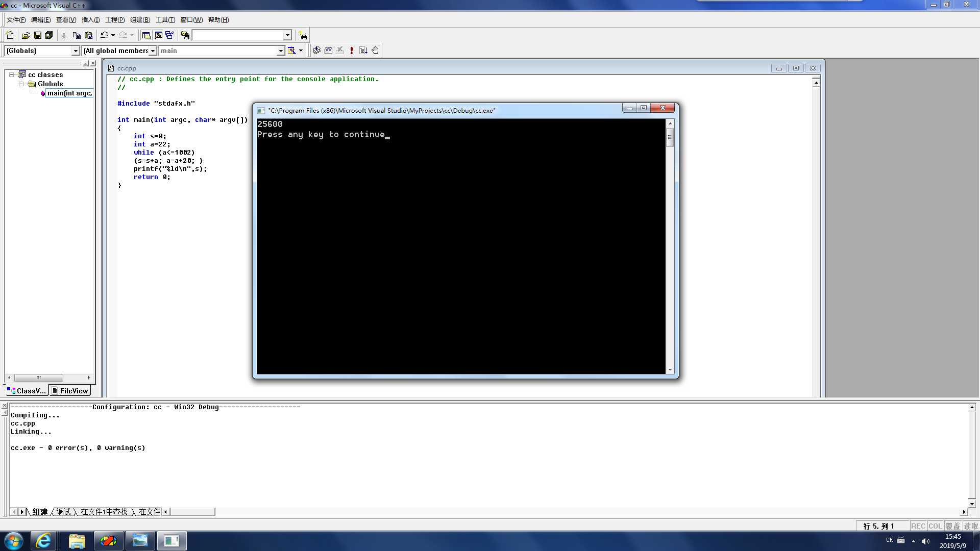This screenshot has height=551, width=980.
Task: Execute program with the red exclamation icon
Action: click(352, 50)
